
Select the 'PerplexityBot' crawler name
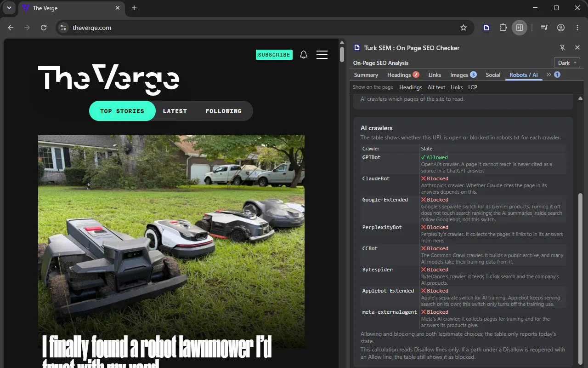tap(382, 227)
